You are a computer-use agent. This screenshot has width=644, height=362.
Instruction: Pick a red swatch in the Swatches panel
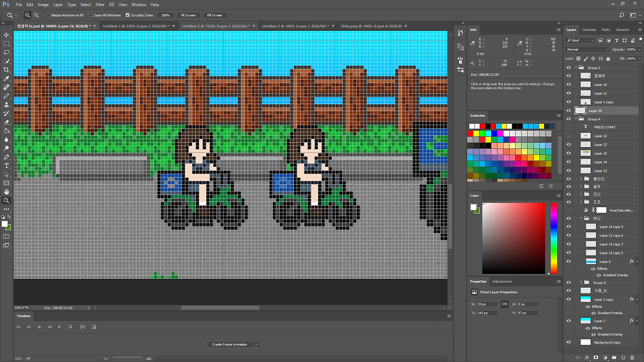(469, 133)
